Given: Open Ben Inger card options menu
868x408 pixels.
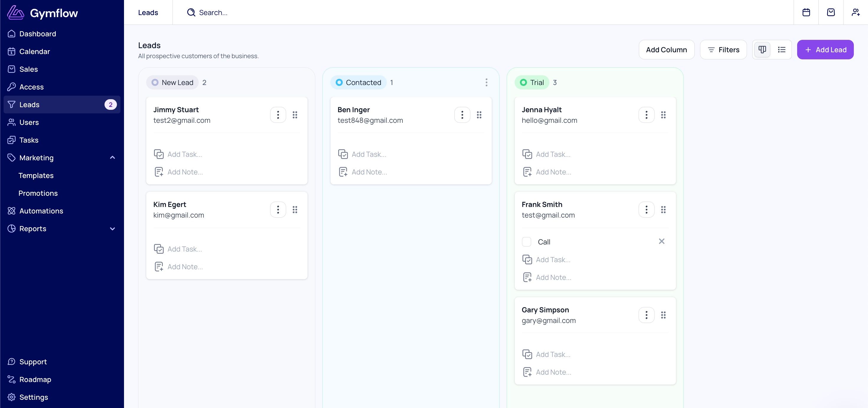Looking at the screenshot, I should tap(462, 115).
